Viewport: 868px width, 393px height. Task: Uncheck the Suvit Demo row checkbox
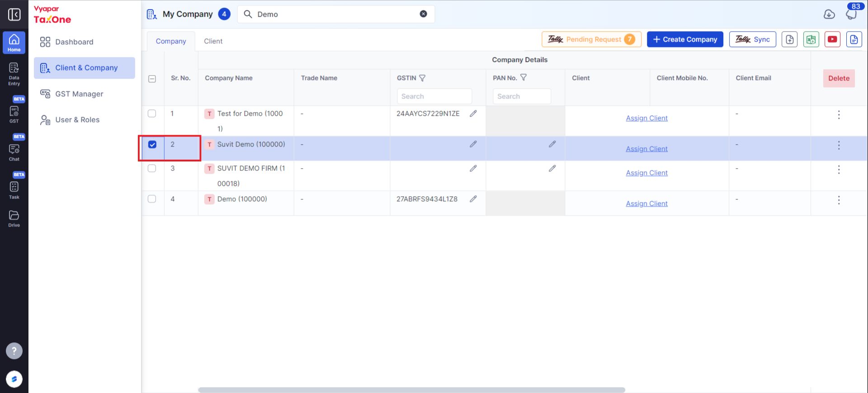pyautogui.click(x=152, y=145)
